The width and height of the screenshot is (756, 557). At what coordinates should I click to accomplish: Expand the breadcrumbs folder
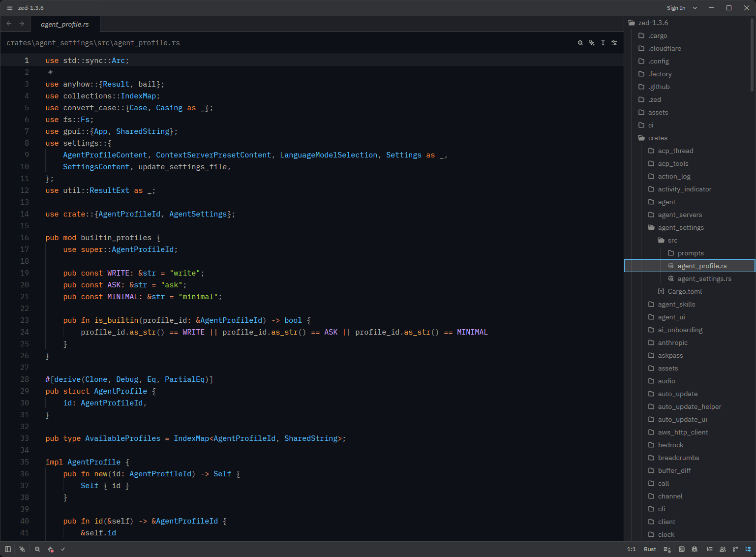tap(689, 458)
